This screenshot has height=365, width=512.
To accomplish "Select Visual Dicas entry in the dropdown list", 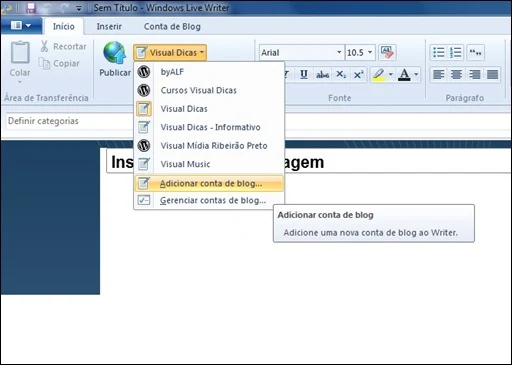I will tap(209, 109).
